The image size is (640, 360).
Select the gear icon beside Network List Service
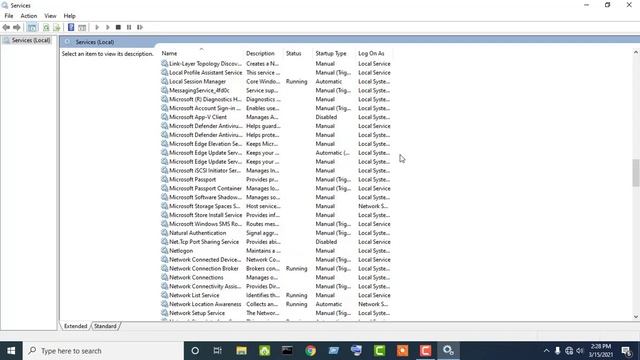(164, 295)
